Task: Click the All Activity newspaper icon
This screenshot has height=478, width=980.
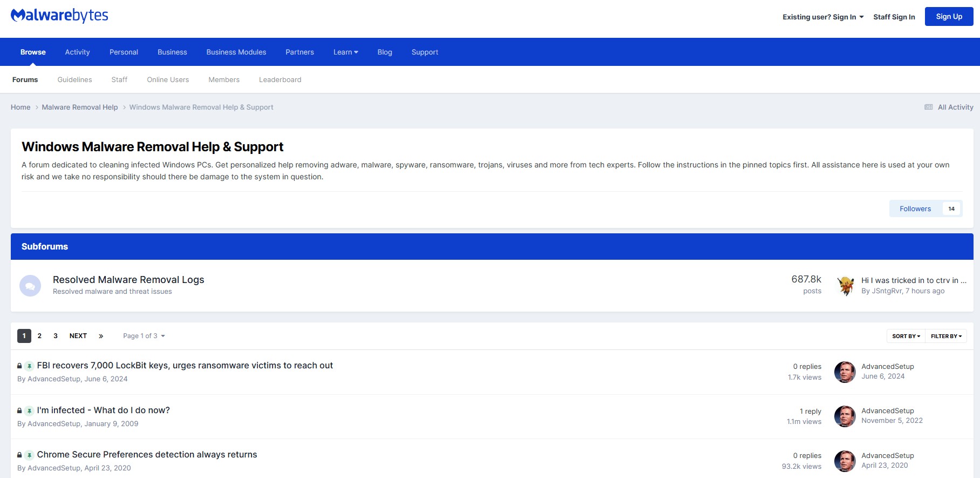Action: (x=928, y=107)
